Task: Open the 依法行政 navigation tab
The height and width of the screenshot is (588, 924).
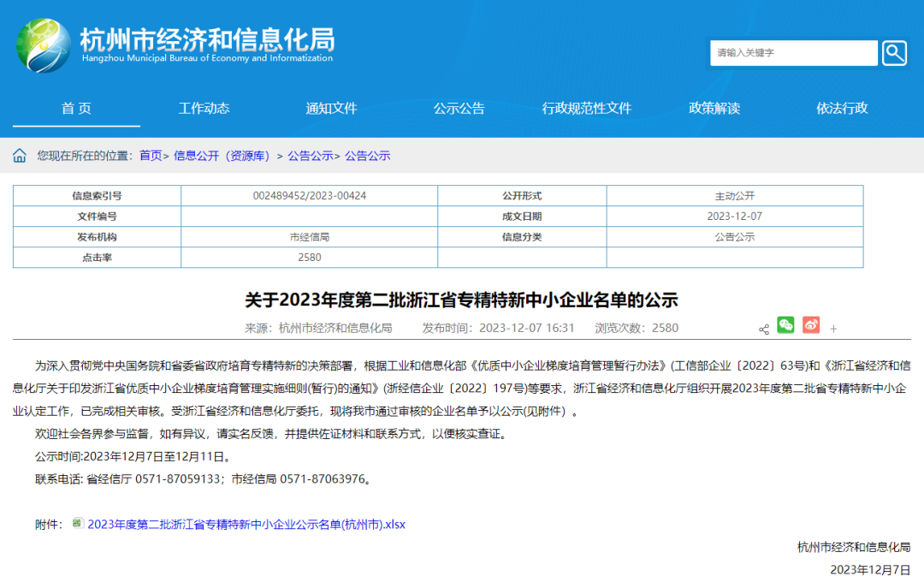Action: [842, 109]
